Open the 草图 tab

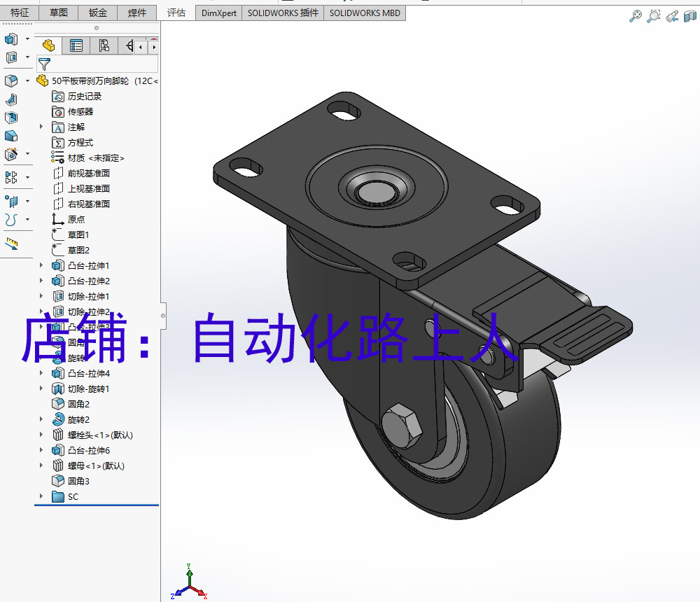pyautogui.click(x=59, y=13)
